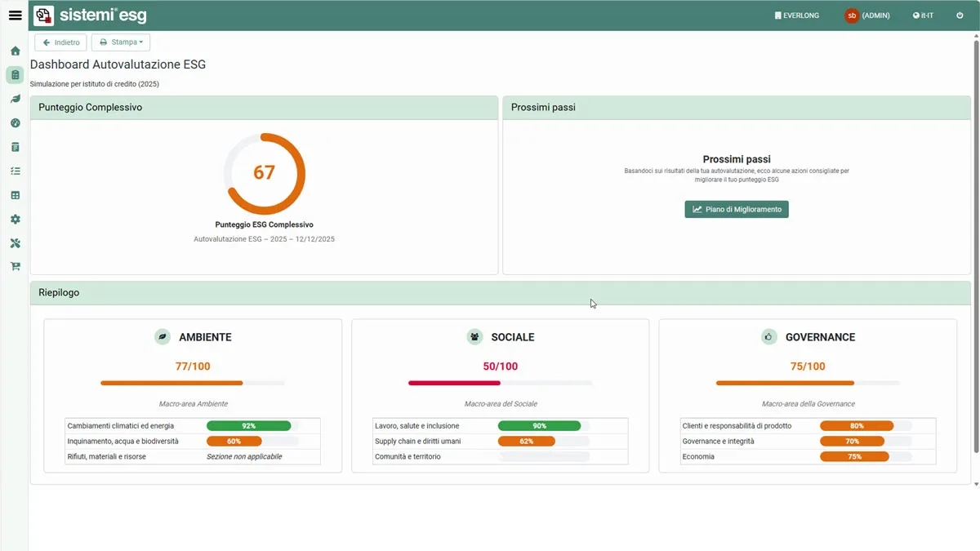Expand the Stampa print dropdown
The height and width of the screenshot is (551, 980).
(121, 42)
